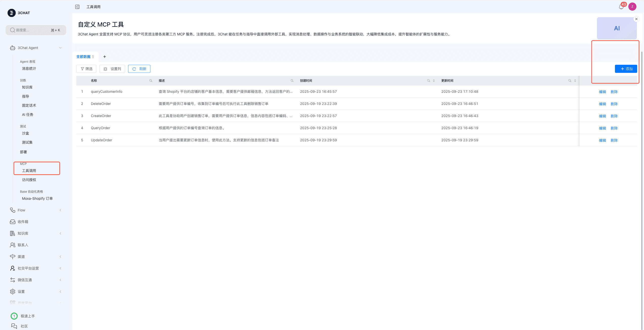The image size is (644, 330).
Task: Click the notification bell icon
Action: tap(621, 7)
